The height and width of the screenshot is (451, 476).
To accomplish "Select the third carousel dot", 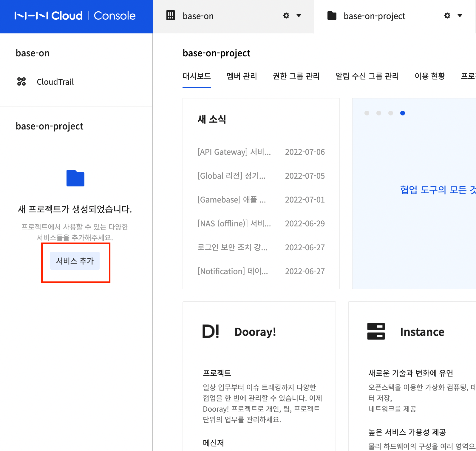I will (x=391, y=113).
